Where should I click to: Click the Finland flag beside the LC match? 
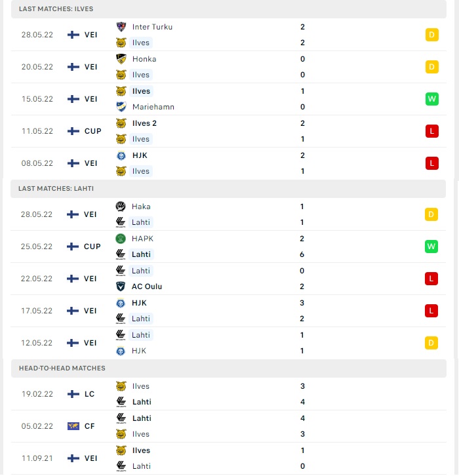tap(73, 394)
